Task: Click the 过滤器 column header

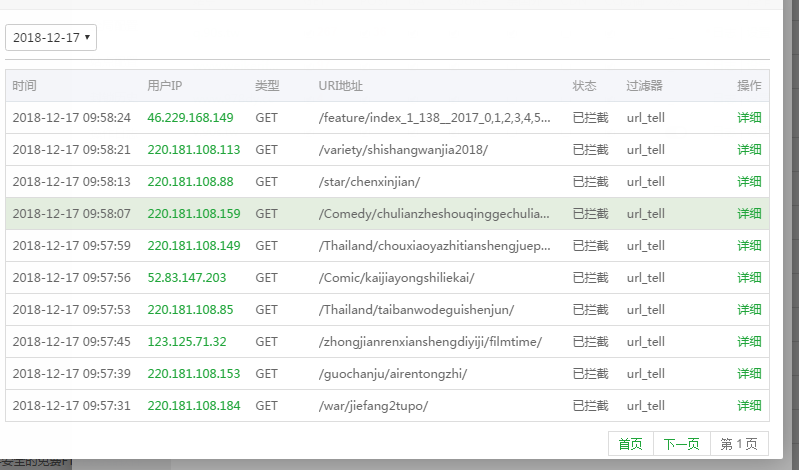Action: (x=644, y=86)
